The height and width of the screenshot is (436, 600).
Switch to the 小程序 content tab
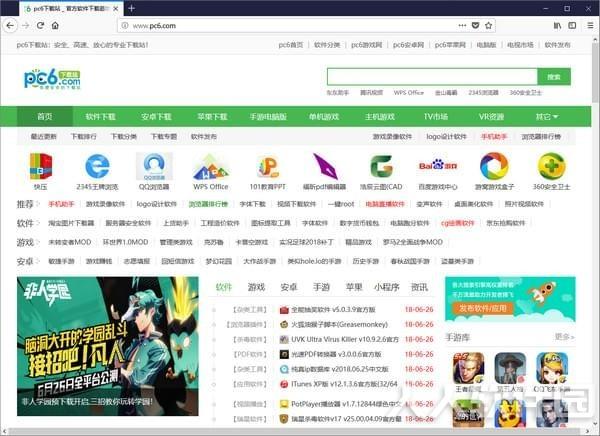(387, 287)
